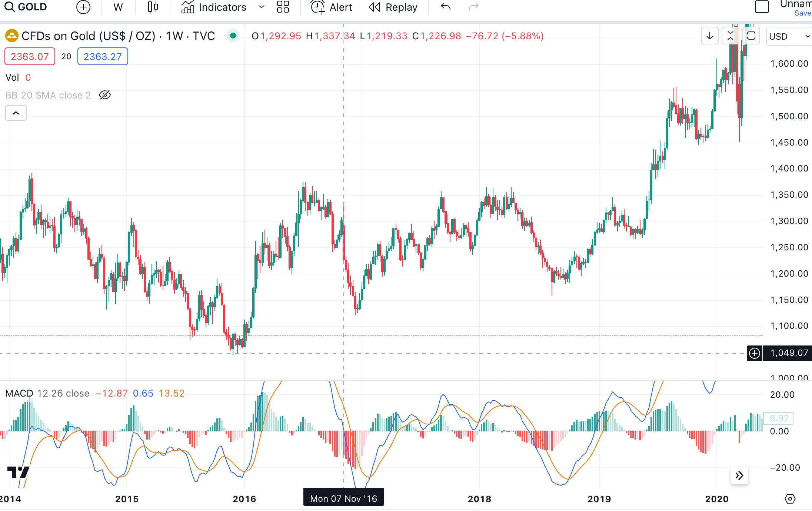Open the symbol search for GOLD

(x=26, y=7)
